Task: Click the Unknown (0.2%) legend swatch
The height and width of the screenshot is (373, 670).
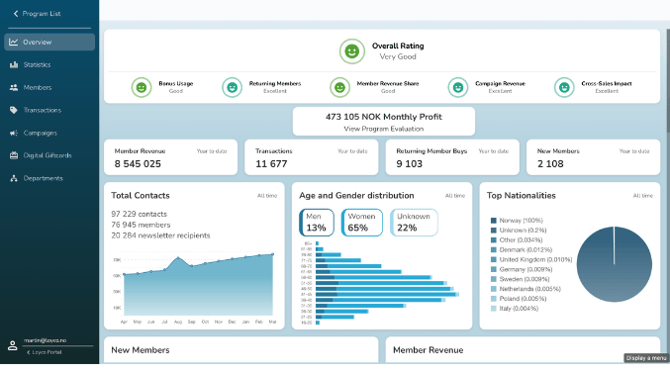Action: tap(494, 230)
